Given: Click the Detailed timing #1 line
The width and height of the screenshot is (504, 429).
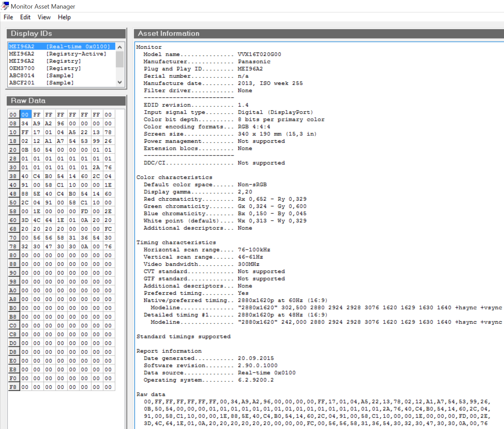Looking at the screenshot, I should 236,315.
